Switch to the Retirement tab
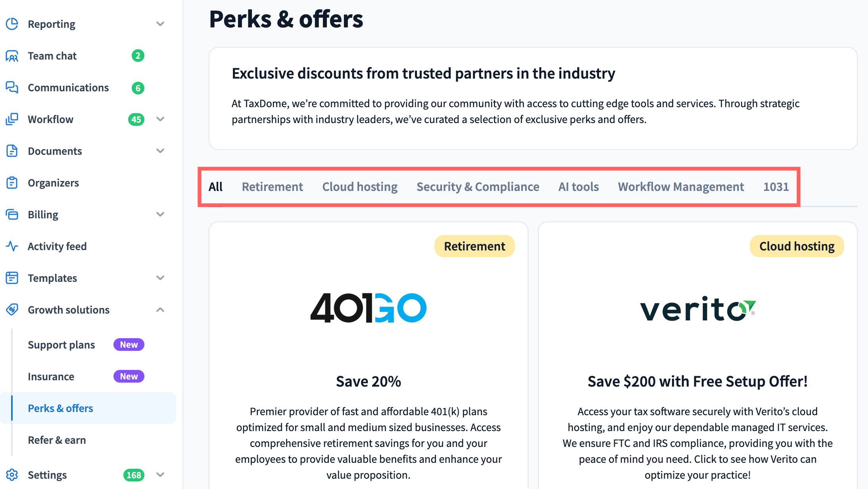This screenshot has height=489, width=868. pos(272,187)
